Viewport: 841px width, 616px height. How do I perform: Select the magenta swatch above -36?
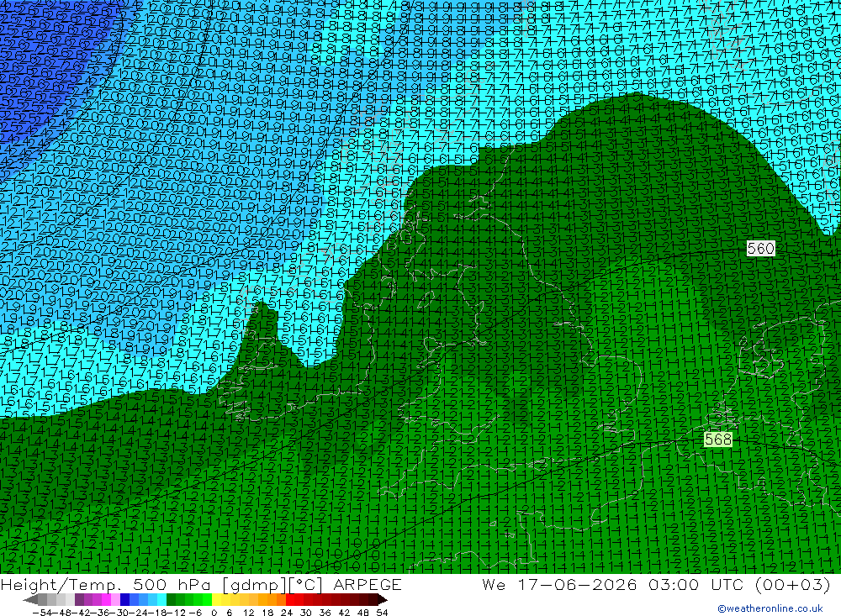pyautogui.click(x=106, y=600)
